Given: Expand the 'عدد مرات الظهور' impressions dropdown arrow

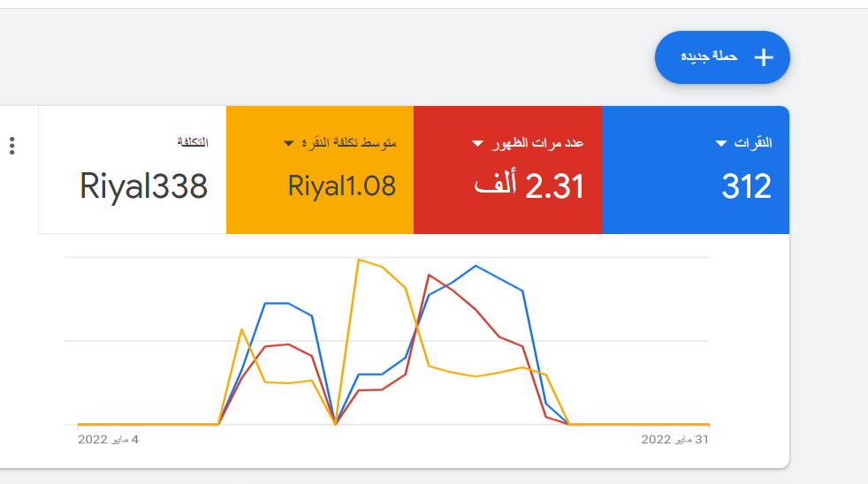Looking at the screenshot, I should (478, 144).
